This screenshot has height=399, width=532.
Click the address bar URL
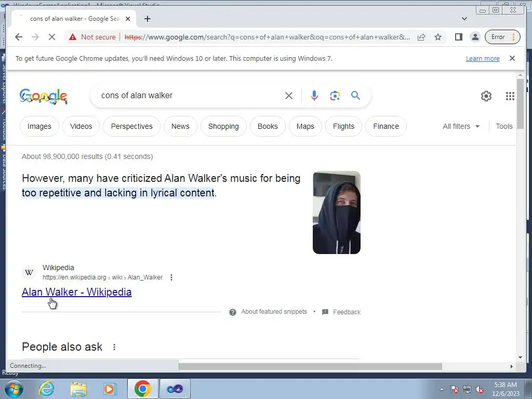pos(268,37)
